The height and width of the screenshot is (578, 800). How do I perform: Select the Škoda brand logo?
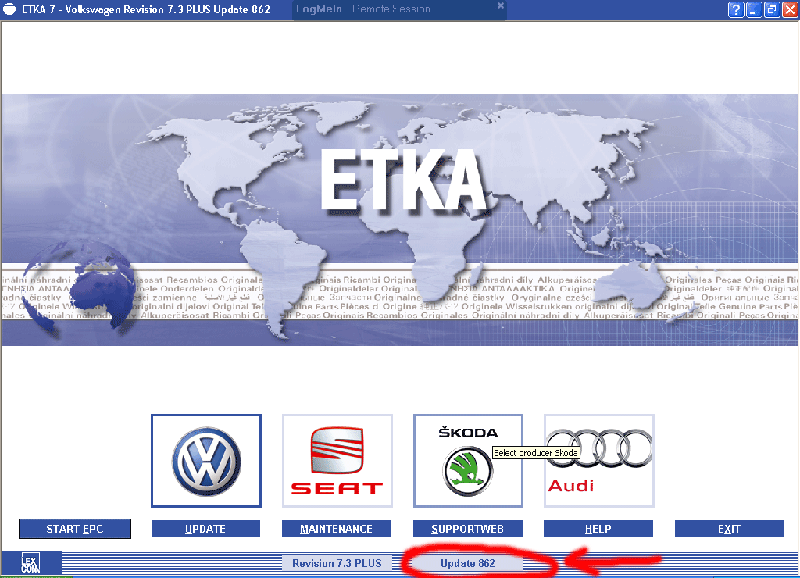click(x=468, y=461)
